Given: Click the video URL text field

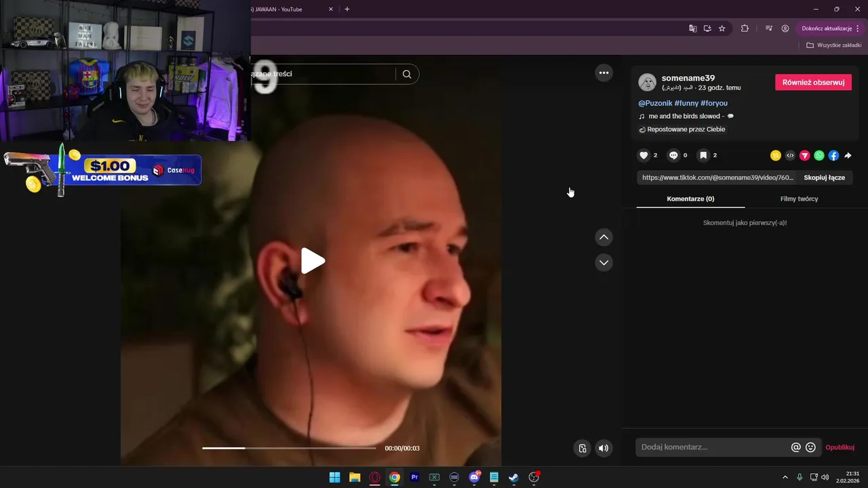Looking at the screenshot, I should click(717, 178).
